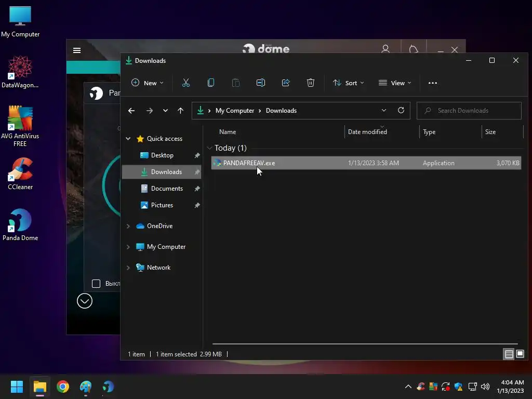This screenshot has width=532, height=399.
Task: Open the New dropdown menu
Action: coord(147,83)
